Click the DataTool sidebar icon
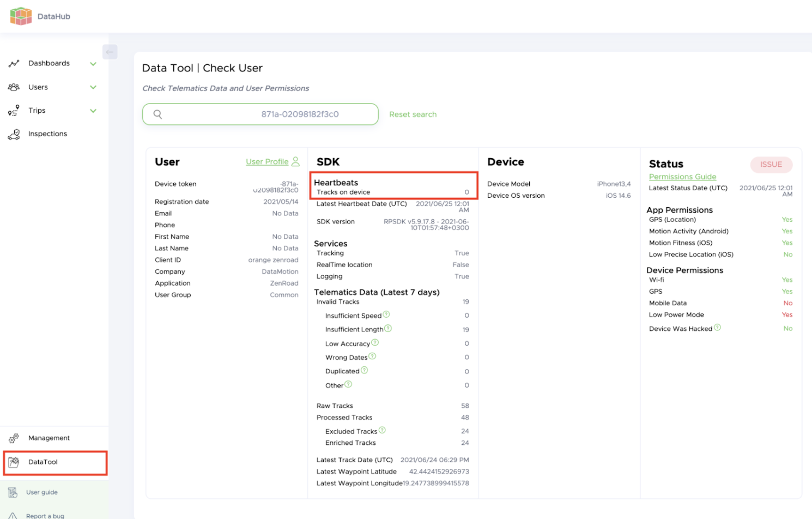 coord(14,462)
